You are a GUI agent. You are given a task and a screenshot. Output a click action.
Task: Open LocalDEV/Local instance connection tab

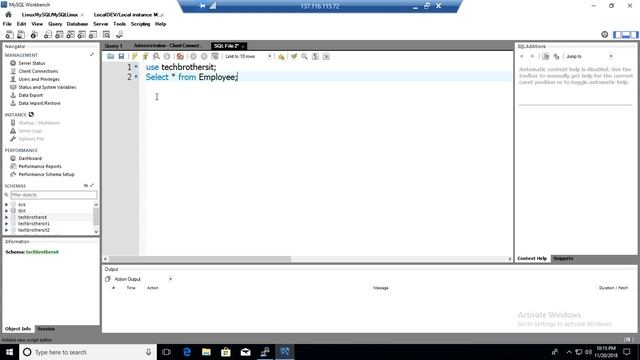click(x=126, y=15)
